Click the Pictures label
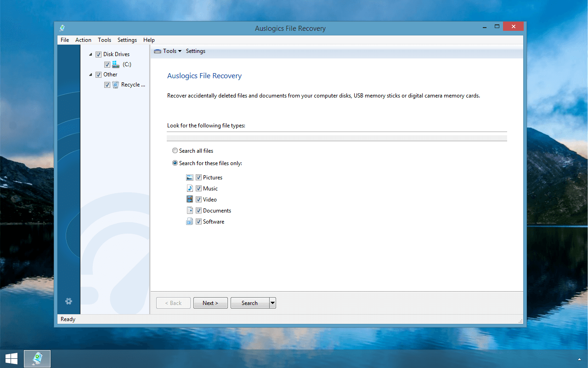 213,178
